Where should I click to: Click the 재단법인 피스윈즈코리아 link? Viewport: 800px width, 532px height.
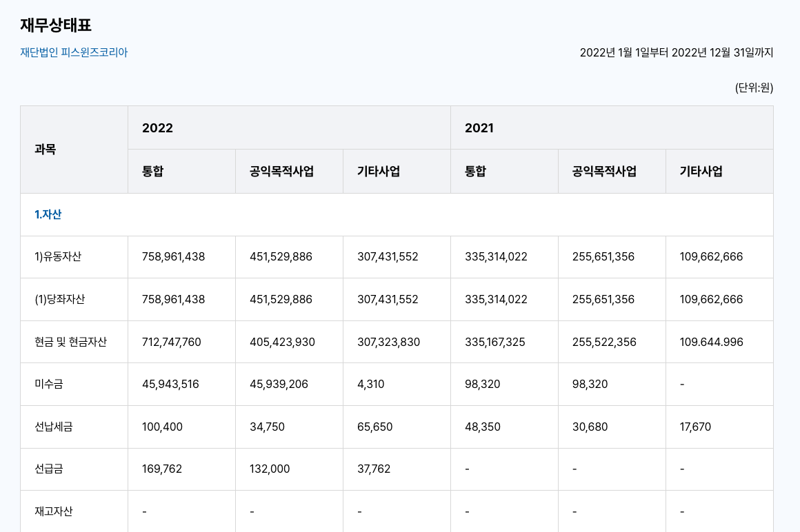[74, 52]
